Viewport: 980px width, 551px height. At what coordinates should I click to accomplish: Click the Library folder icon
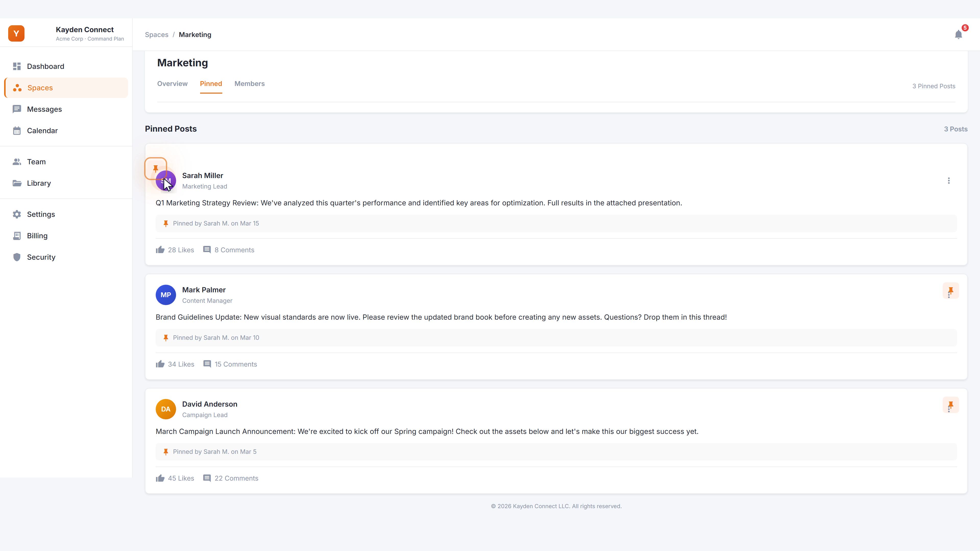tap(17, 183)
